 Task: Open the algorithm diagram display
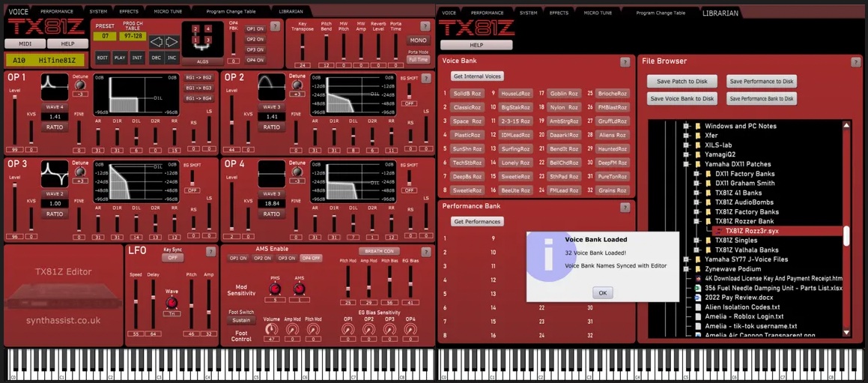[x=202, y=39]
